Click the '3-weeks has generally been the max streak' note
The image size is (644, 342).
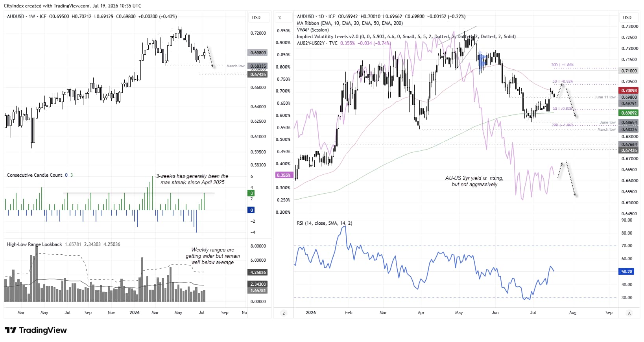tap(192, 179)
